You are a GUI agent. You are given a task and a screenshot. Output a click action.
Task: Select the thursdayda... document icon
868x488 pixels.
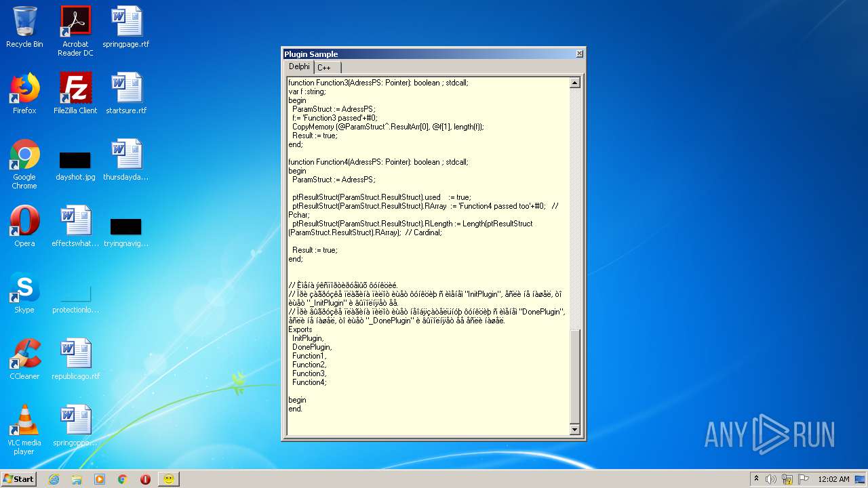pyautogui.click(x=126, y=160)
